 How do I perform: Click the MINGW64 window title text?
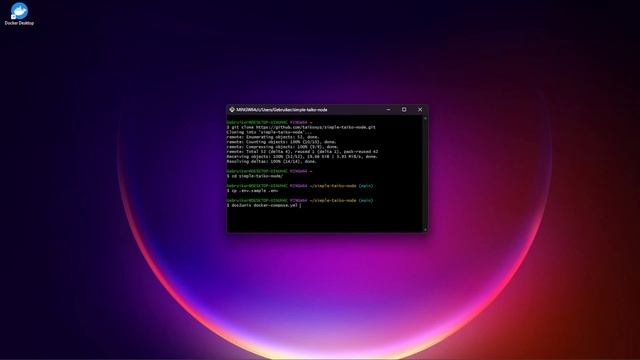tap(282, 109)
